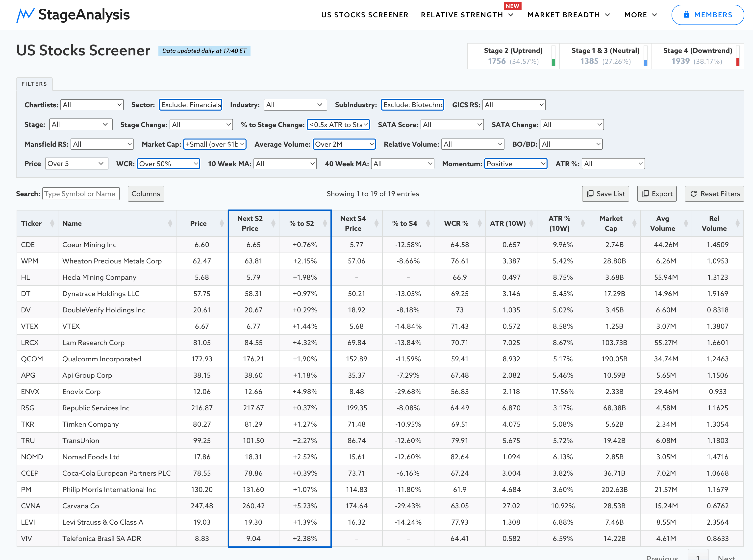Open the SubIndustry filter dropdown
Image resolution: width=753 pixels, height=560 pixels.
click(x=412, y=104)
